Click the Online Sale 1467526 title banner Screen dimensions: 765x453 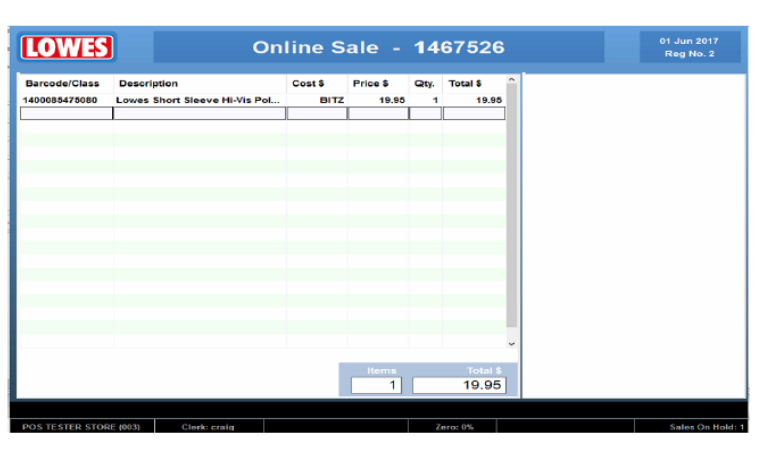point(379,47)
